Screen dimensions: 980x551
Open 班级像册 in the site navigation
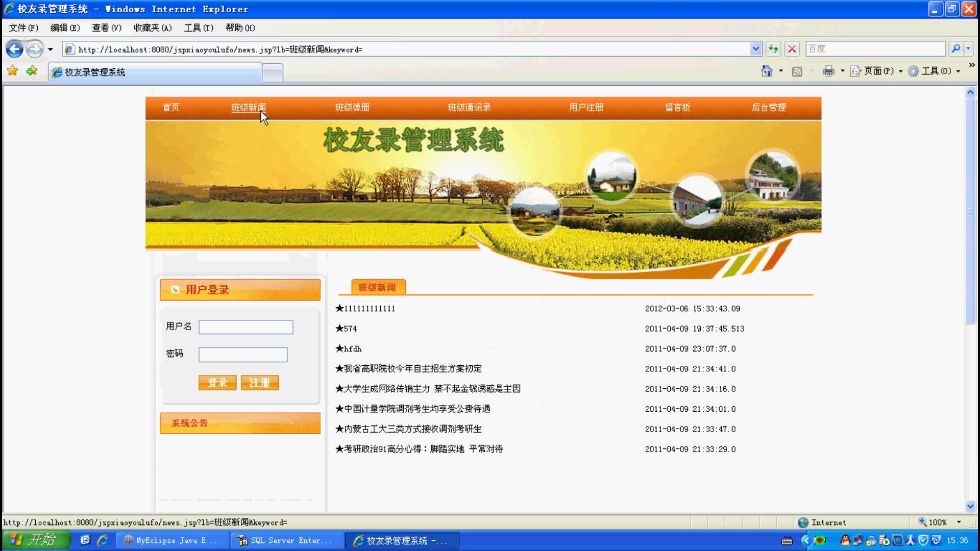point(352,108)
